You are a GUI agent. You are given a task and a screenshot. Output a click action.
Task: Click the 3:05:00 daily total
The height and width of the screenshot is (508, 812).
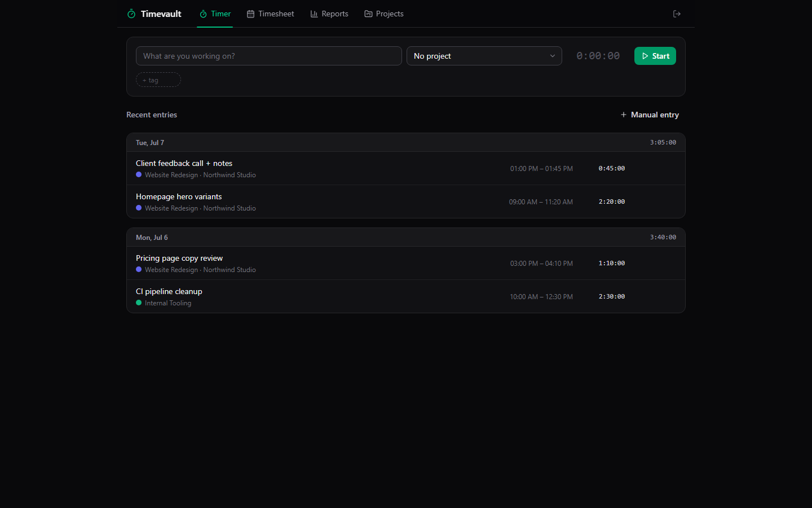pyautogui.click(x=663, y=142)
